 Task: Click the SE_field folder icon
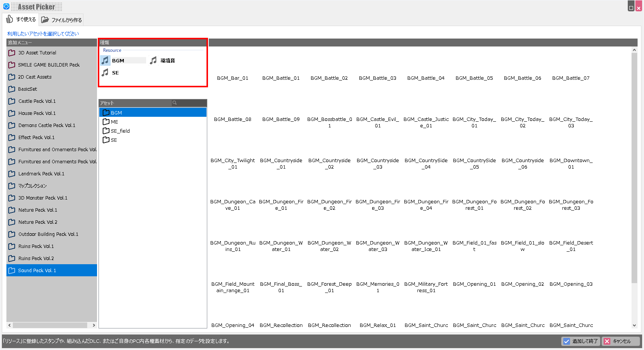pos(106,131)
